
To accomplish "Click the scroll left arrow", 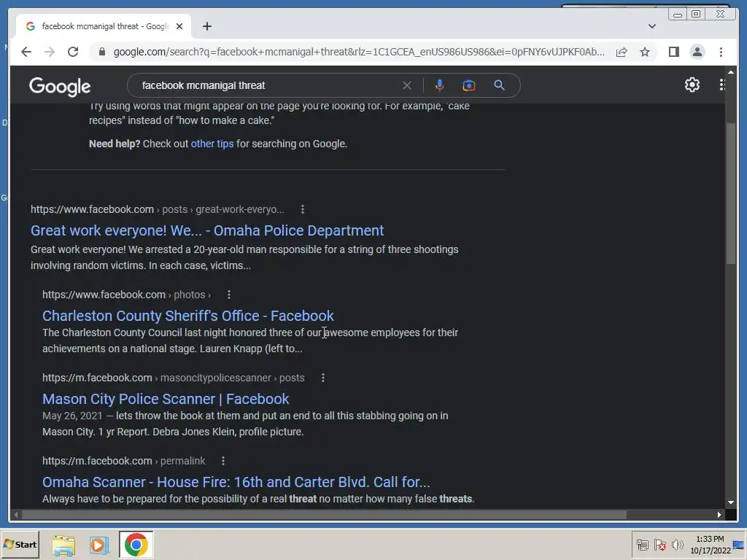I will click(x=16, y=515).
